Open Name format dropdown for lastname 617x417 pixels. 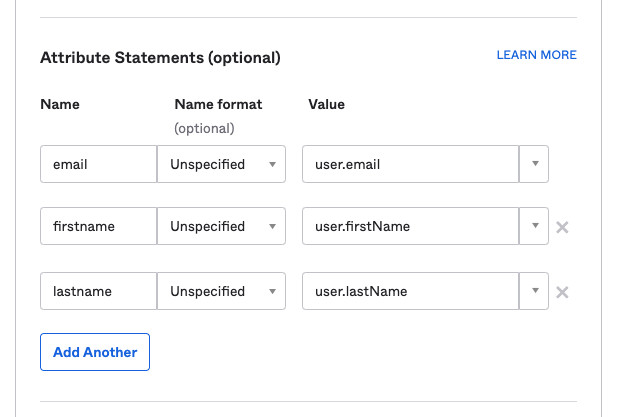pyautogui.click(x=221, y=292)
